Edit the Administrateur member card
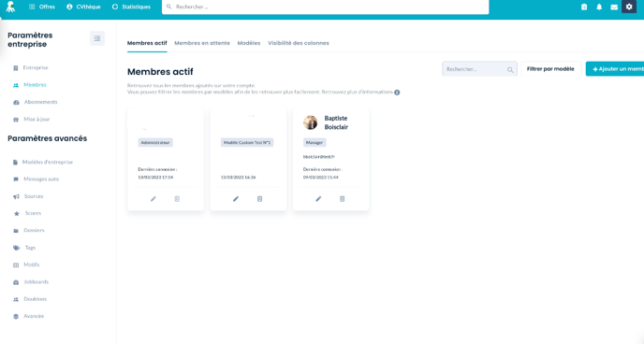This screenshot has width=644, height=344. pyautogui.click(x=154, y=199)
